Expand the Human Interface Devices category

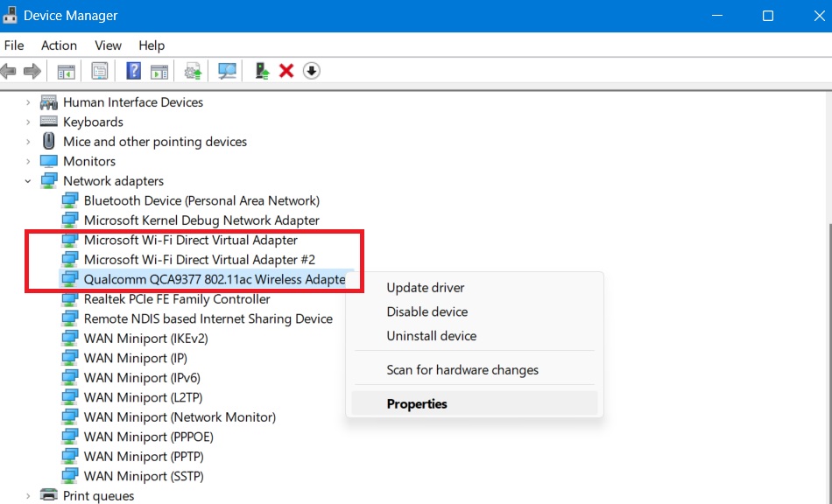click(x=26, y=102)
